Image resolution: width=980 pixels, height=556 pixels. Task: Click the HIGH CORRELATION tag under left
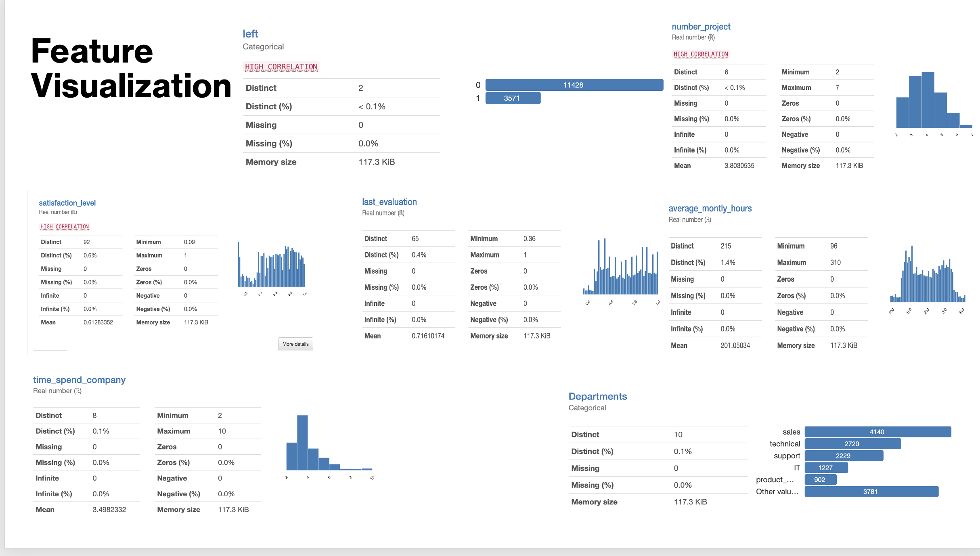281,67
